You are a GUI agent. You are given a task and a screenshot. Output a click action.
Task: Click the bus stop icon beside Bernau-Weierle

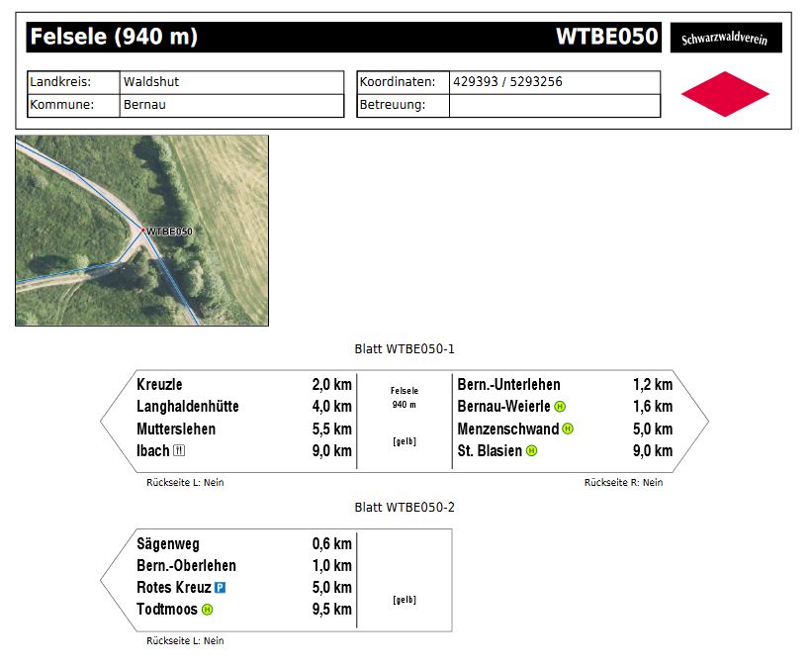pyautogui.click(x=560, y=407)
